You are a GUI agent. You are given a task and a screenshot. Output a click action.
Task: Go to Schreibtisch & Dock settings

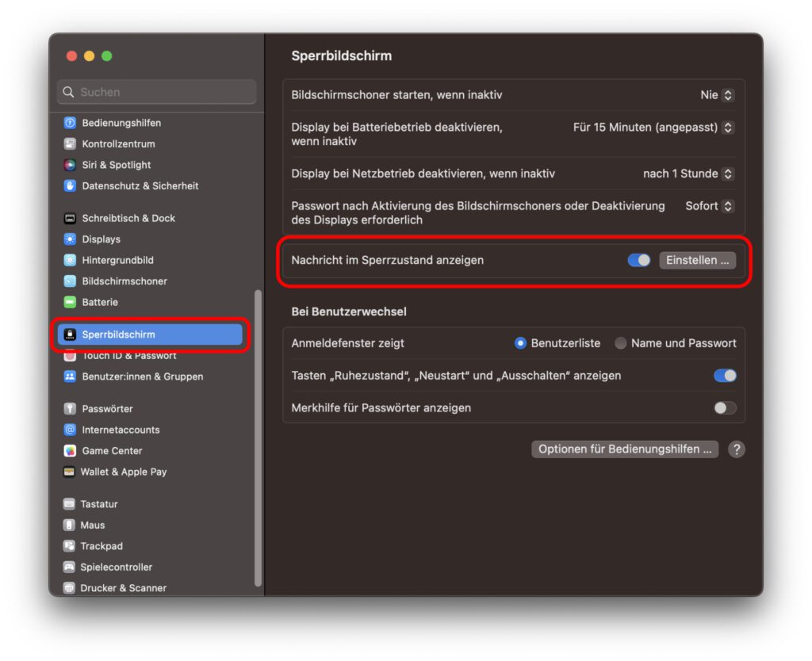click(128, 218)
